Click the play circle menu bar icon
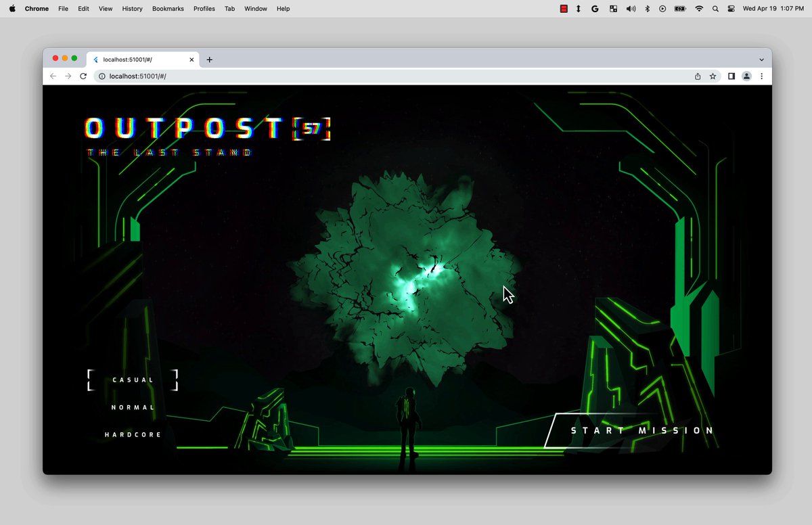 coord(662,9)
